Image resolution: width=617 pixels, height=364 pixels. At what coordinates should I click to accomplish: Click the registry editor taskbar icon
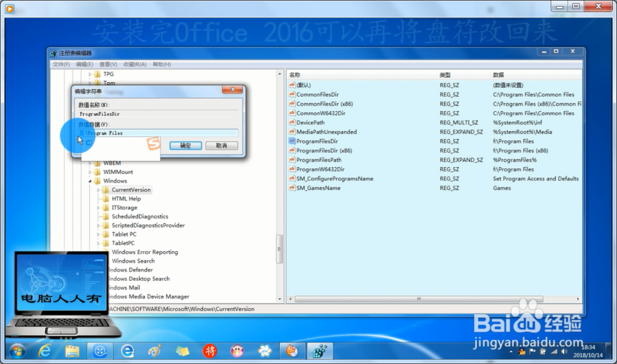320,350
